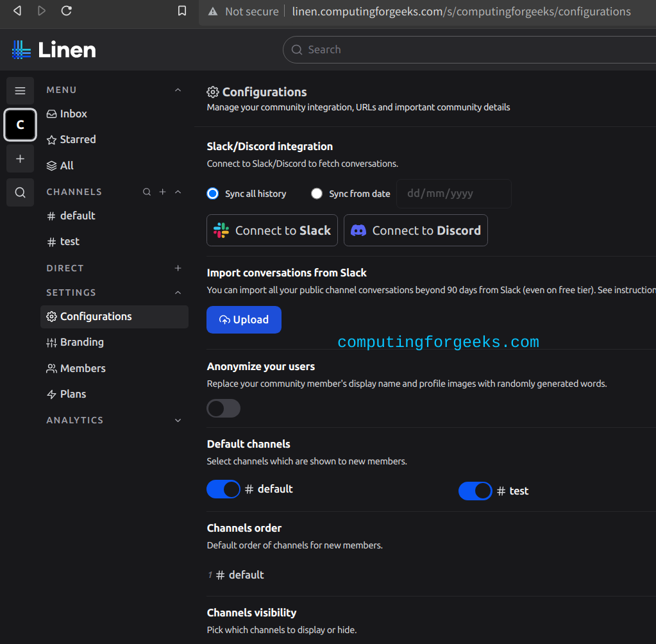Screen dimensions: 656x644
Task: Click the Not secure warning icon
Action: (x=212, y=12)
